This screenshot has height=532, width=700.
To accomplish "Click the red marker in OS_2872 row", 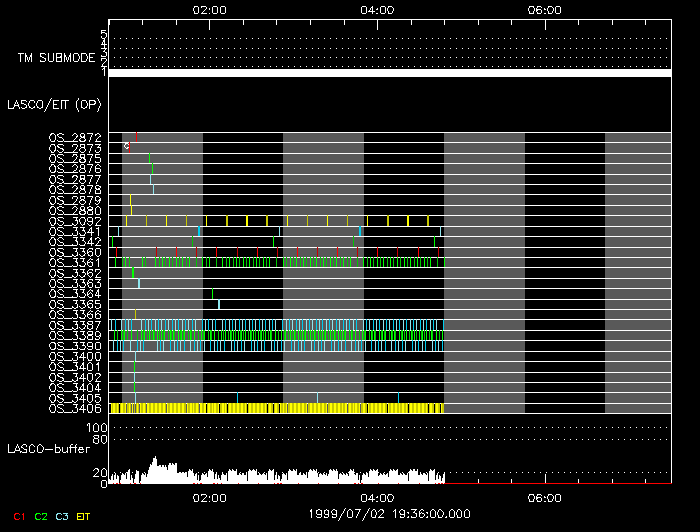I will point(137,137).
